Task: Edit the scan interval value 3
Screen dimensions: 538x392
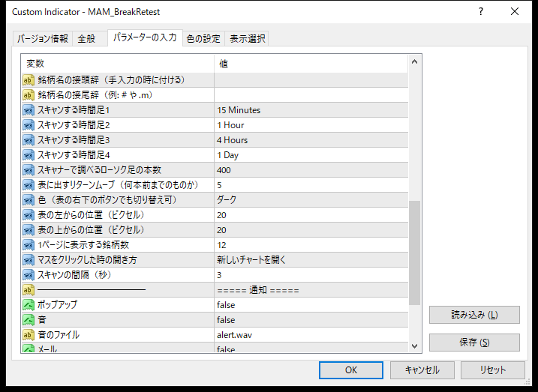Action: tap(311, 275)
